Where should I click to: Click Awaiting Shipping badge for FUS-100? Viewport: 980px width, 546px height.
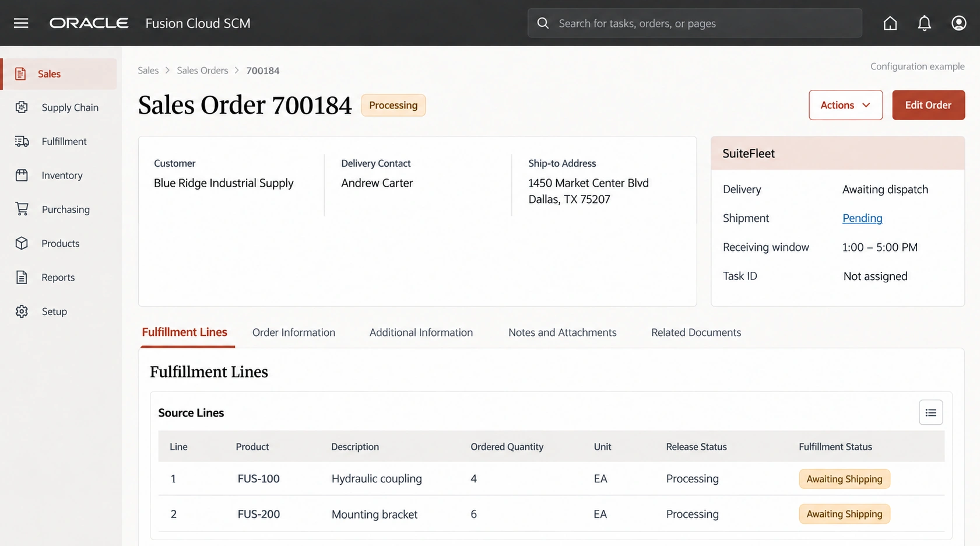tap(844, 479)
